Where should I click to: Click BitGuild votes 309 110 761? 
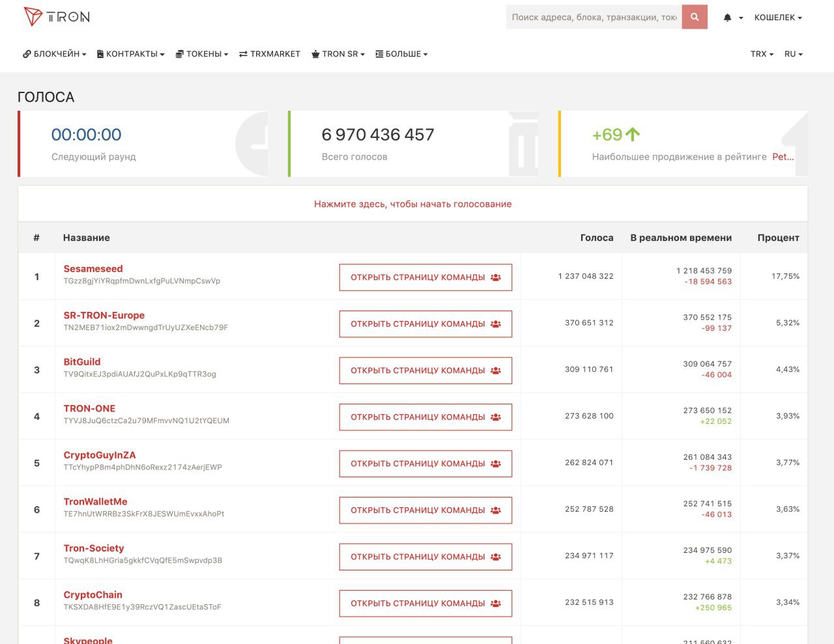click(x=589, y=369)
